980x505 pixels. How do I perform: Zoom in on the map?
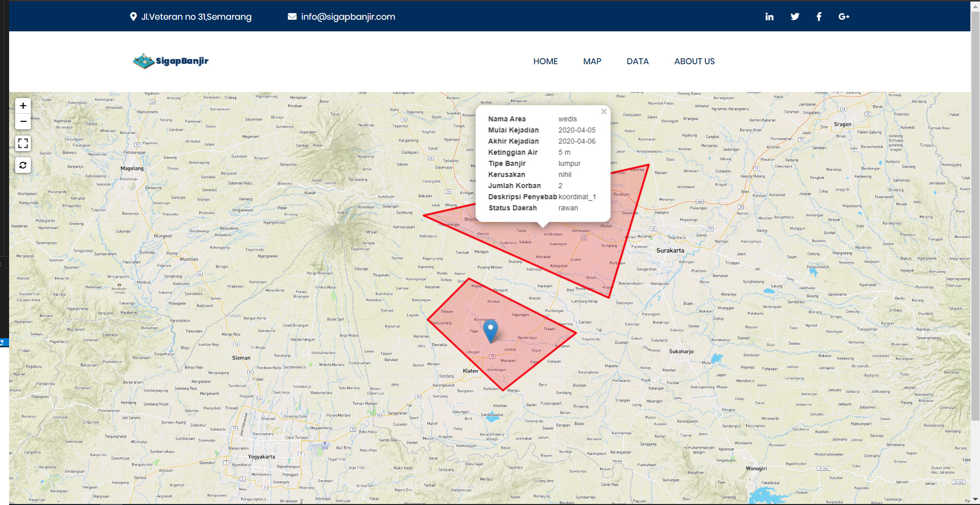(x=23, y=105)
